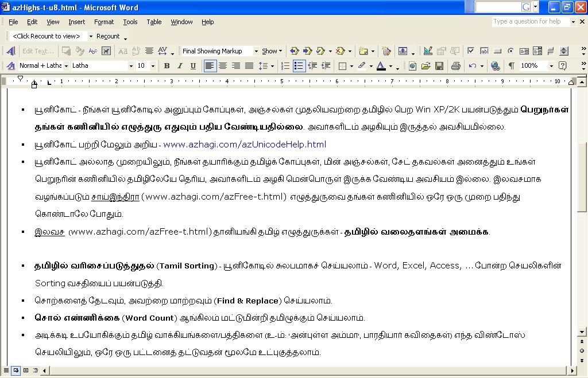588x378 pixels.
Task: Click the Recount button
Action: click(109, 36)
